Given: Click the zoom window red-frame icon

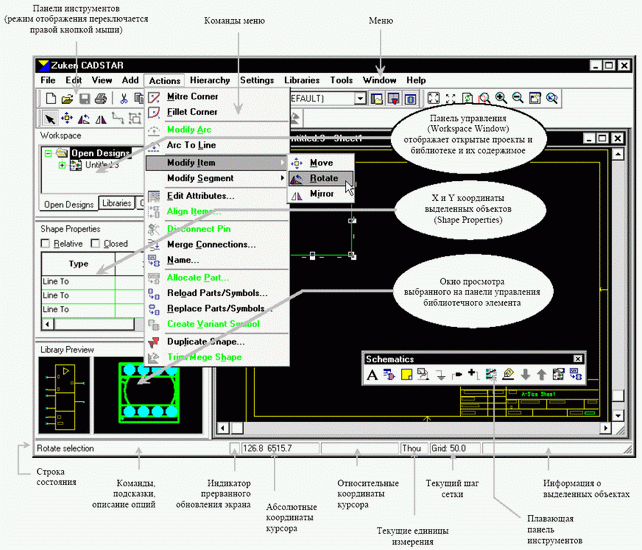Looking at the screenshot, I should pyautogui.click(x=484, y=98).
